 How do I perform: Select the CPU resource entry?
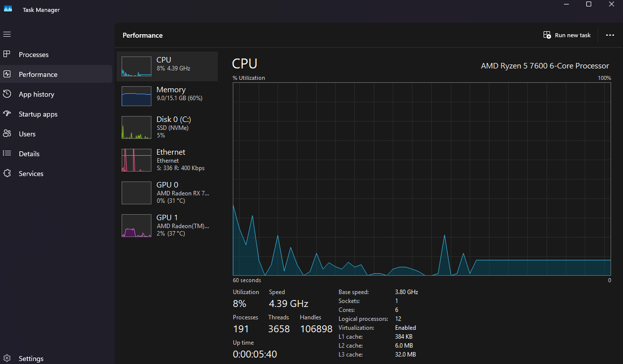tap(167, 66)
